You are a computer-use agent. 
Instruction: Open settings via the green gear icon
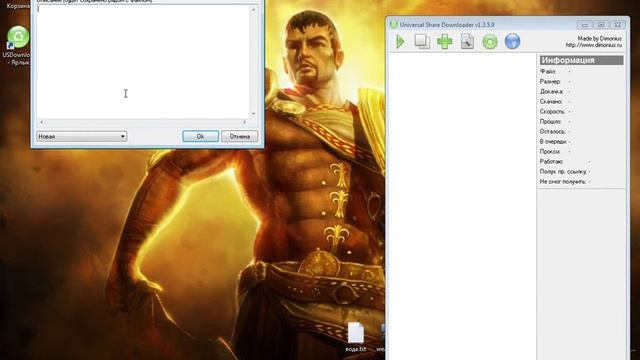(490, 42)
